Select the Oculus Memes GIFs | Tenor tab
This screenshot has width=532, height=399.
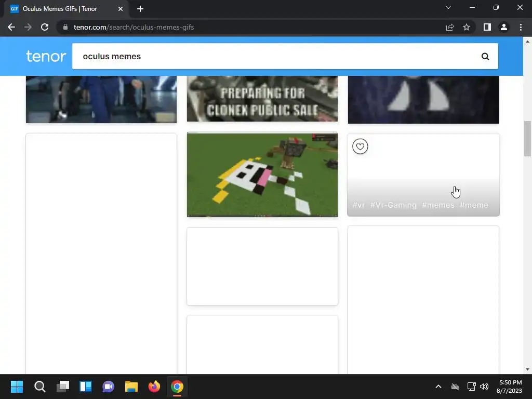tap(66, 9)
